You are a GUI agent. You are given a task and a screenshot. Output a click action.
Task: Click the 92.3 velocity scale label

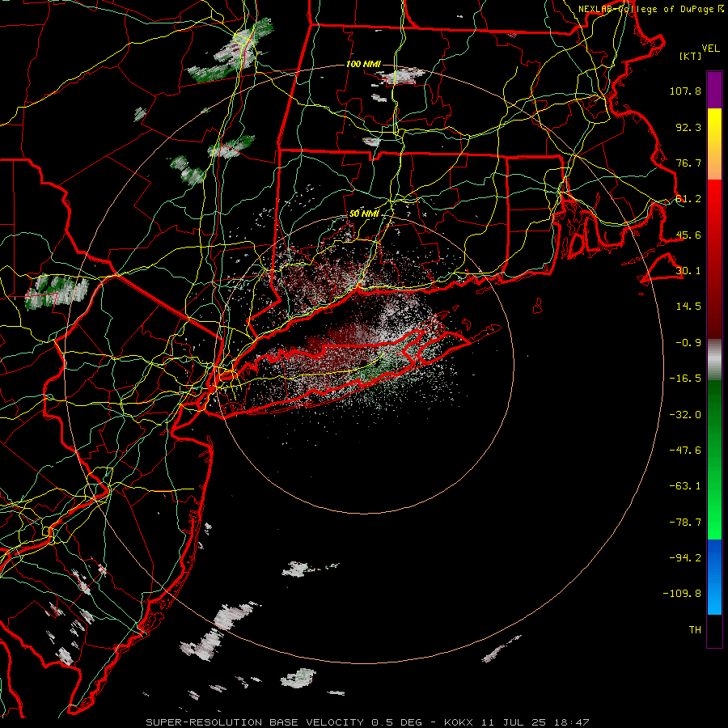[688, 127]
